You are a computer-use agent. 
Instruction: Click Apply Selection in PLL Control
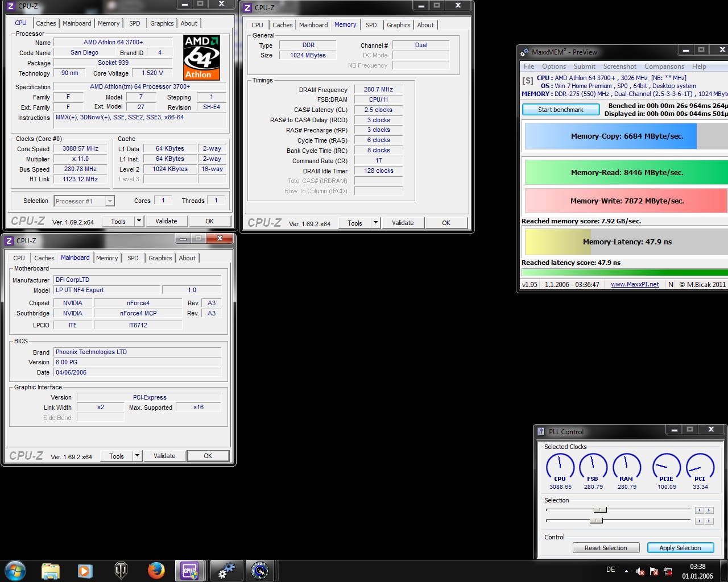point(680,548)
